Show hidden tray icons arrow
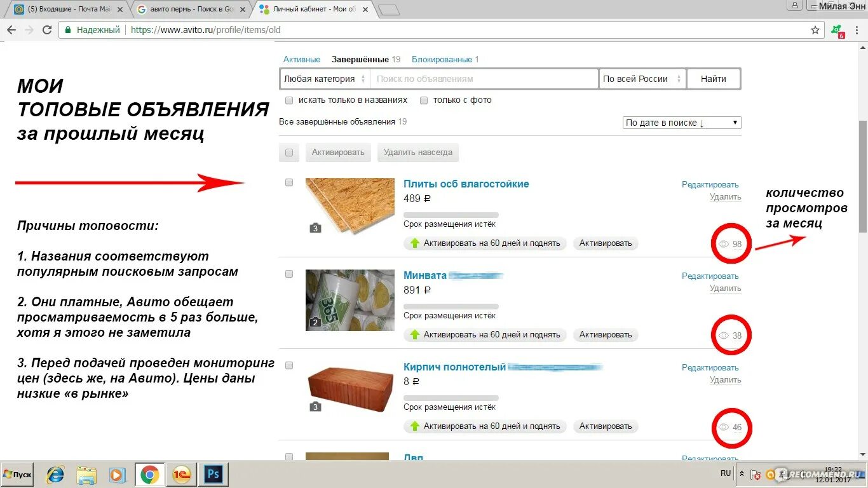The image size is (868, 488). pyautogui.click(x=742, y=474)
